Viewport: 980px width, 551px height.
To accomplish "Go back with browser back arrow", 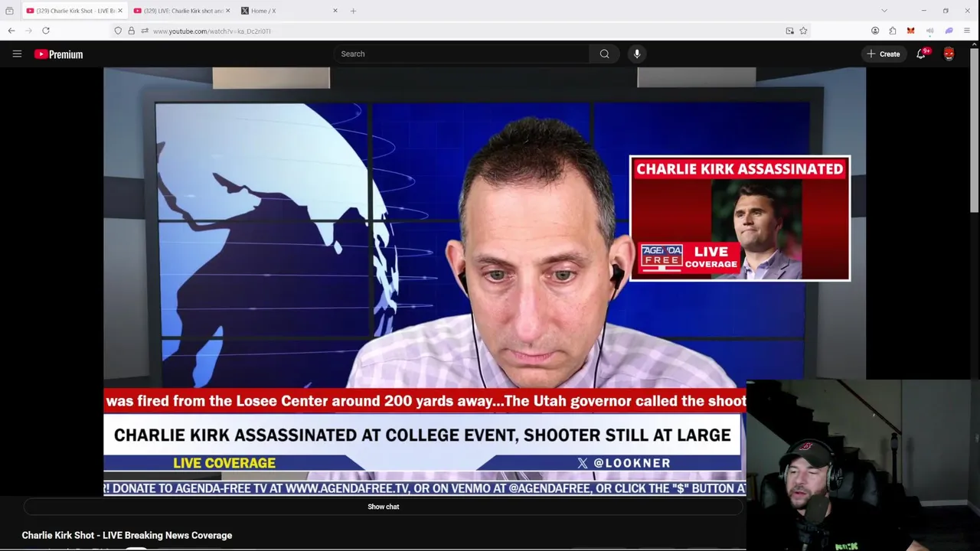I will (x=11, y=31).
